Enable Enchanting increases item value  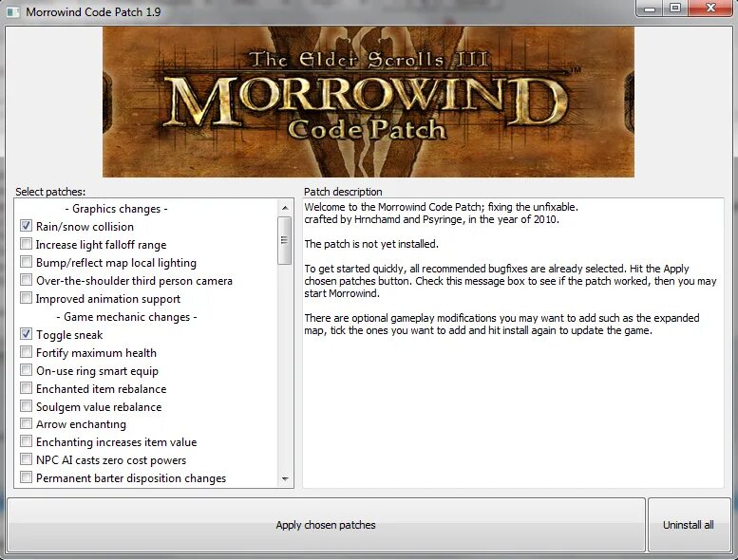coord(26,441)
